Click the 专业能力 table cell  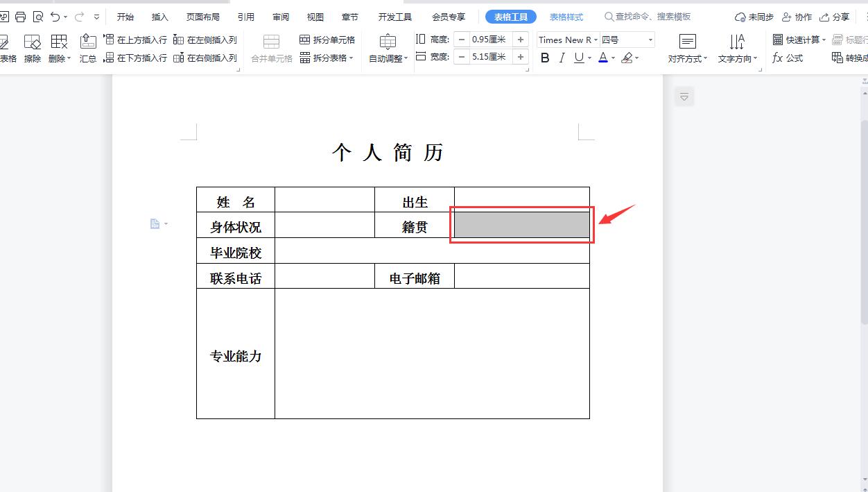coord(236,354)
